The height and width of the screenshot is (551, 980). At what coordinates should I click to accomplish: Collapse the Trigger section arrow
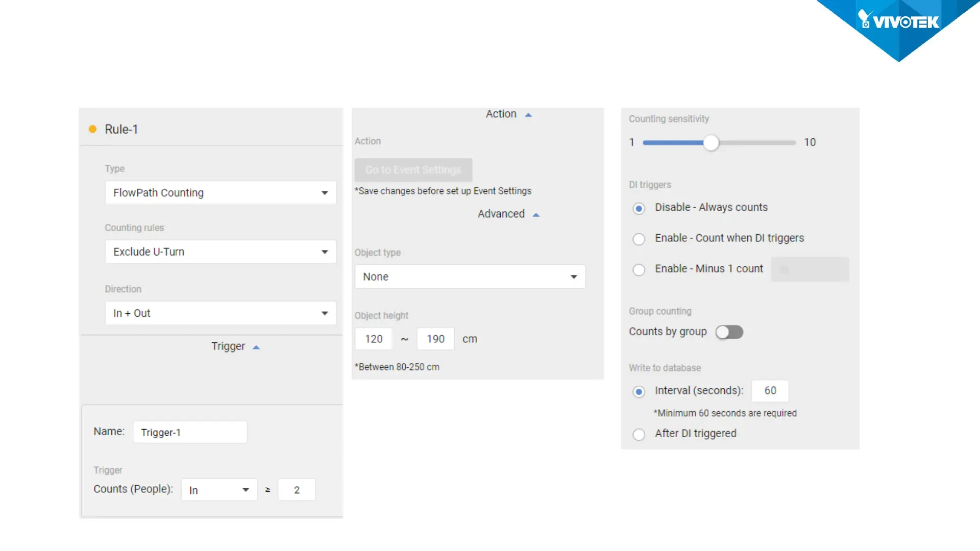point(256,347)
